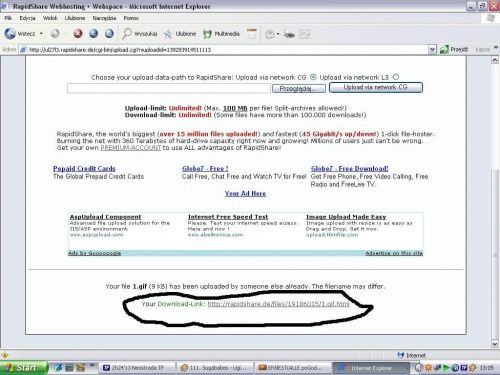The image size is (500, 375).
Task: Open the Wstecz back history arrow
Action: 41,34
